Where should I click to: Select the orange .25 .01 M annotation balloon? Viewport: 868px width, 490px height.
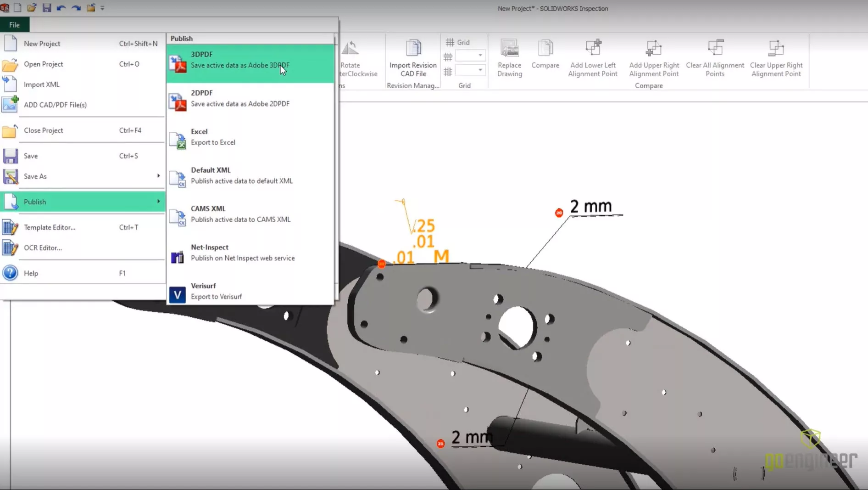(382, 264)
